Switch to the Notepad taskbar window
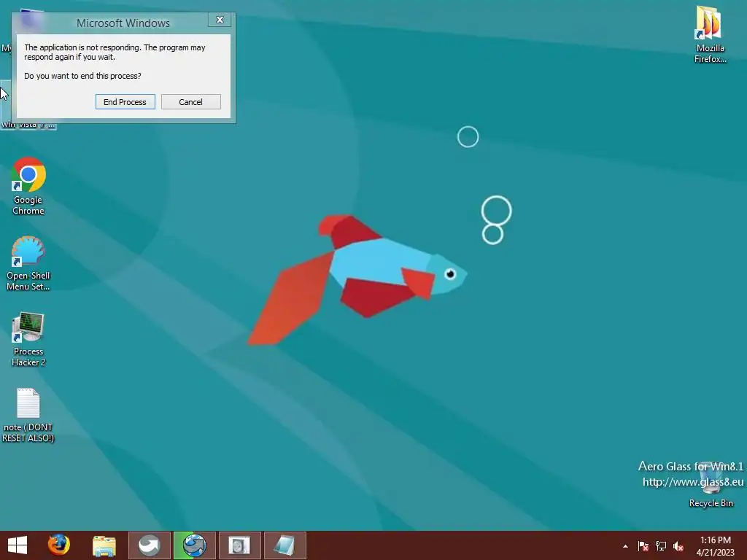The image size is (747, 560). coord(285,545)
